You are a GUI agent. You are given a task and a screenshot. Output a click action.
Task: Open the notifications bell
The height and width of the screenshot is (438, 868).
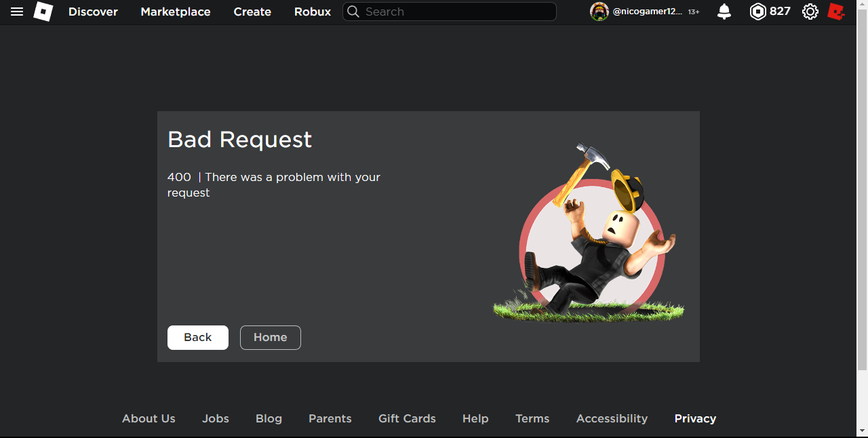724,12
